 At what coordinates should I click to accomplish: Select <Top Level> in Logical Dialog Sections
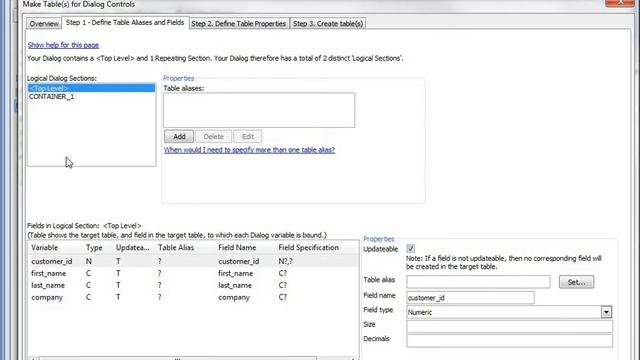pyautogui.click(x=91, y=88)
